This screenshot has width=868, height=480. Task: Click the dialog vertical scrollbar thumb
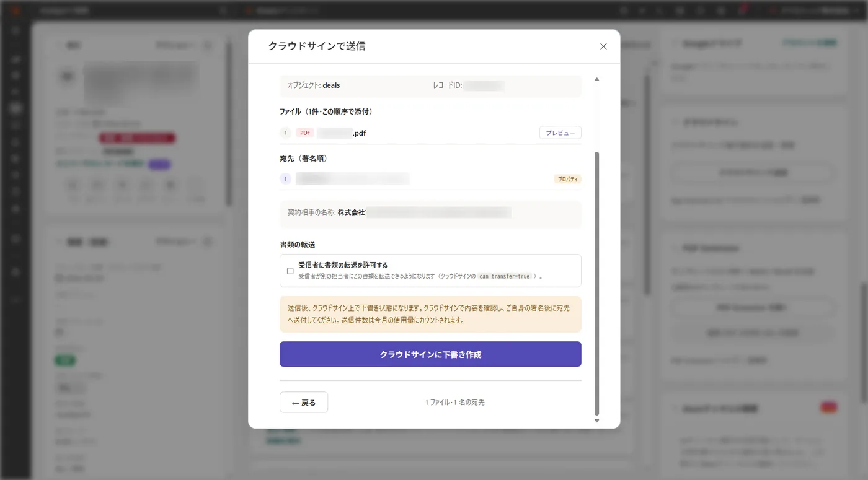[596, 283]
